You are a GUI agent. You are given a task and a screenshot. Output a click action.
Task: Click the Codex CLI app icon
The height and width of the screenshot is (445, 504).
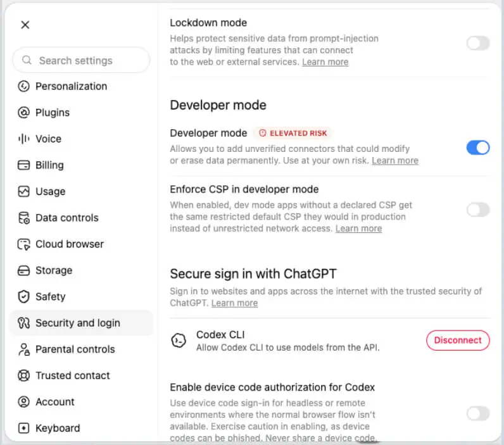coord(179,341)
